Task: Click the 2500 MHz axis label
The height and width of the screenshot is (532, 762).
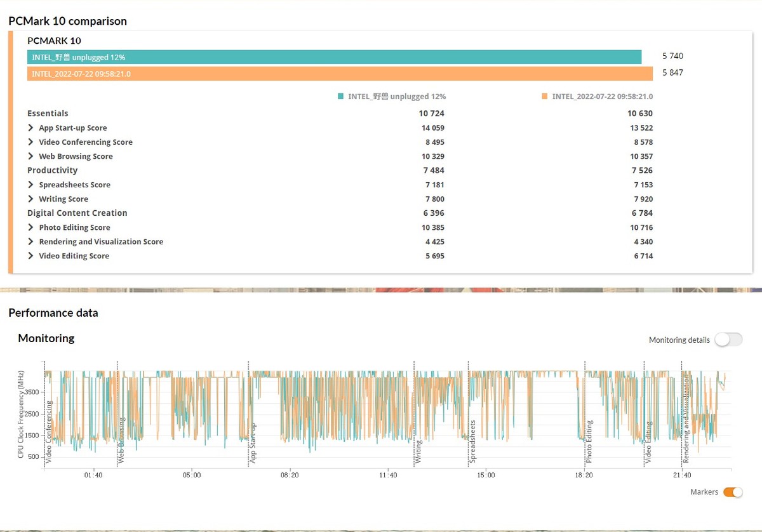Action: [33, 414]
